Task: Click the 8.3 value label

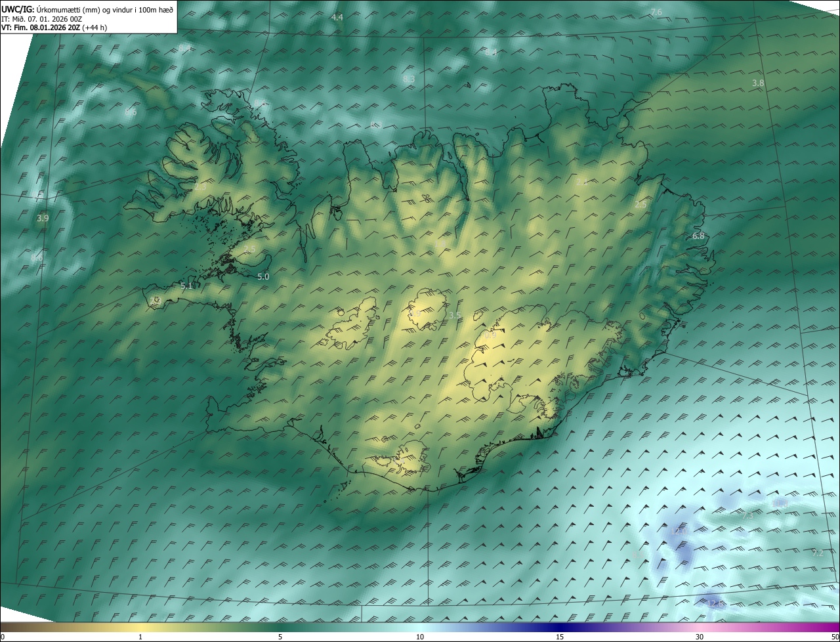Action: [409, 79]
